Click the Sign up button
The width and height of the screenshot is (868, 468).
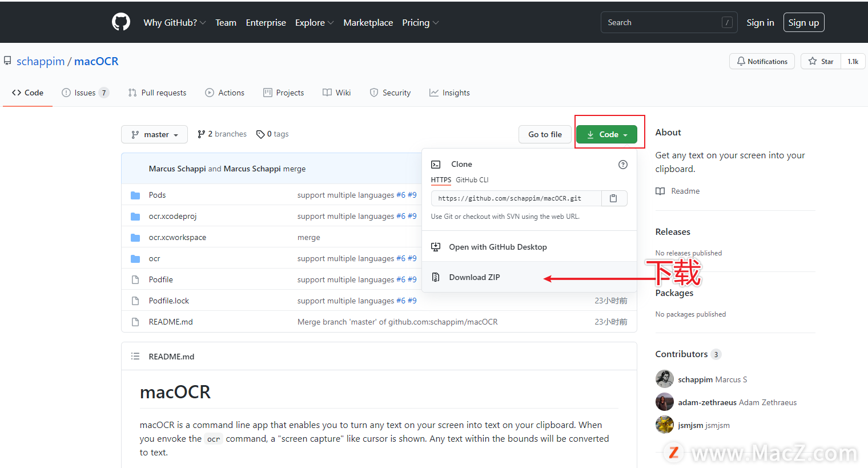pos(804,22)
